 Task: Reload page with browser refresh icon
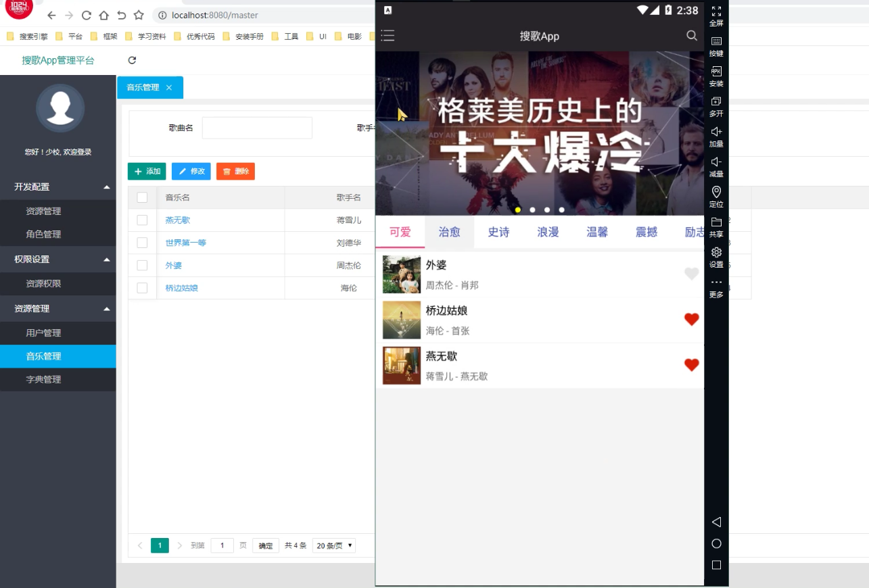[x=86, y=15]
